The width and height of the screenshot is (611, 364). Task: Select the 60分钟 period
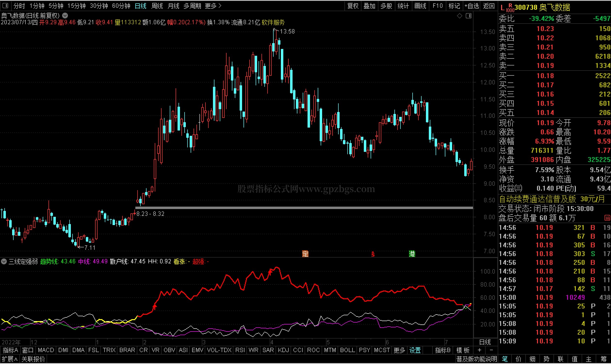click(121, 6)
